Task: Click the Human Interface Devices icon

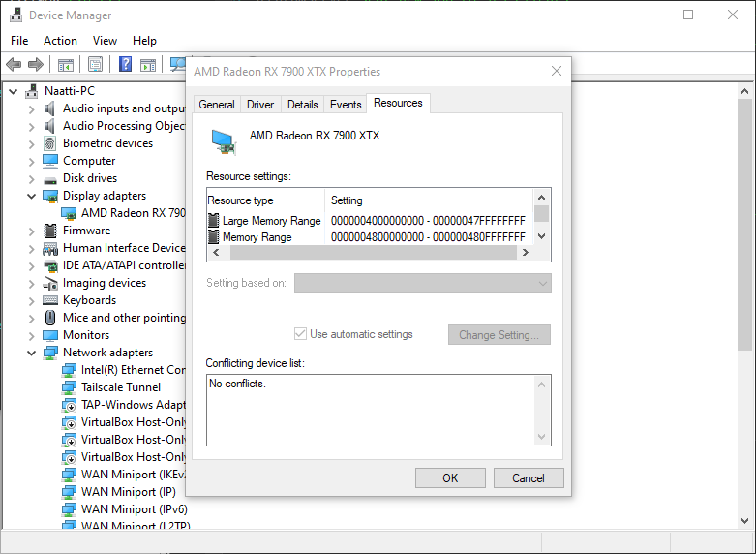Action: pyautogui.click(x=50, y=249)
